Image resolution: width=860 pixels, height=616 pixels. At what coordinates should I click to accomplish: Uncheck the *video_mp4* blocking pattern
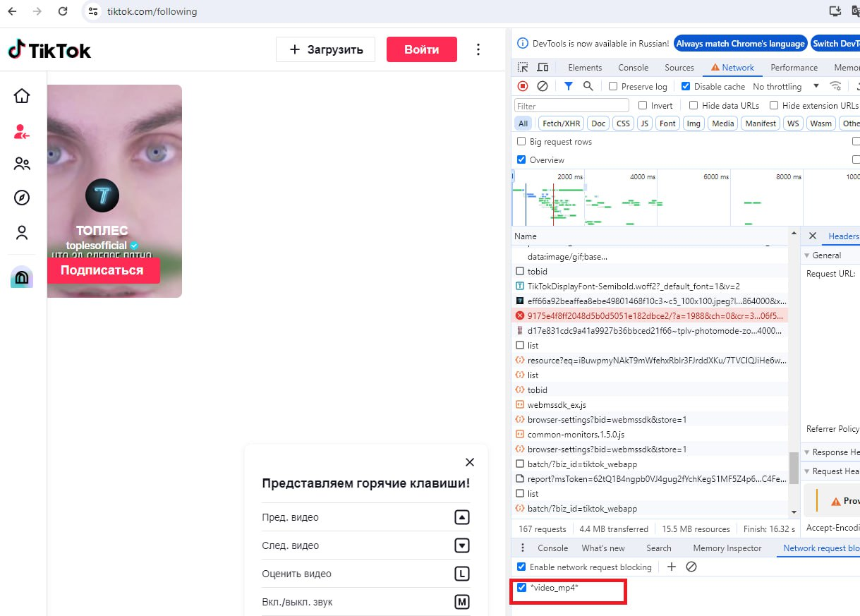(521, 588)
